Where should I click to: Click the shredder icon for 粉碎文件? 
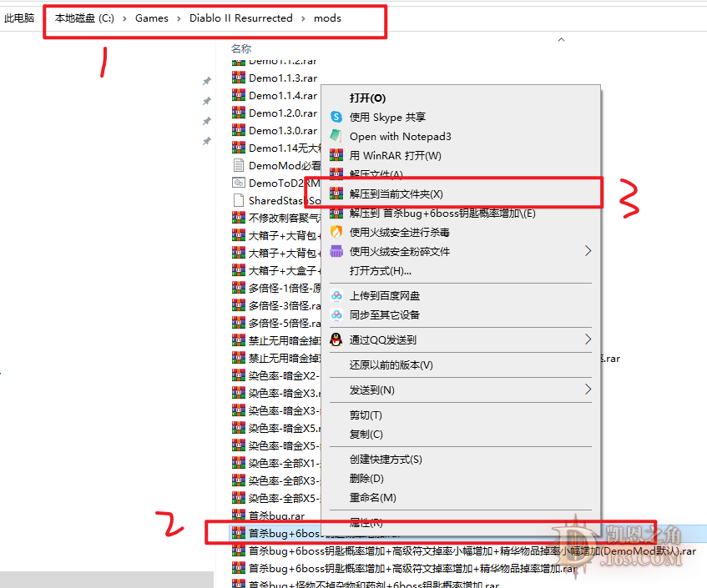click(x=336, y=251)
